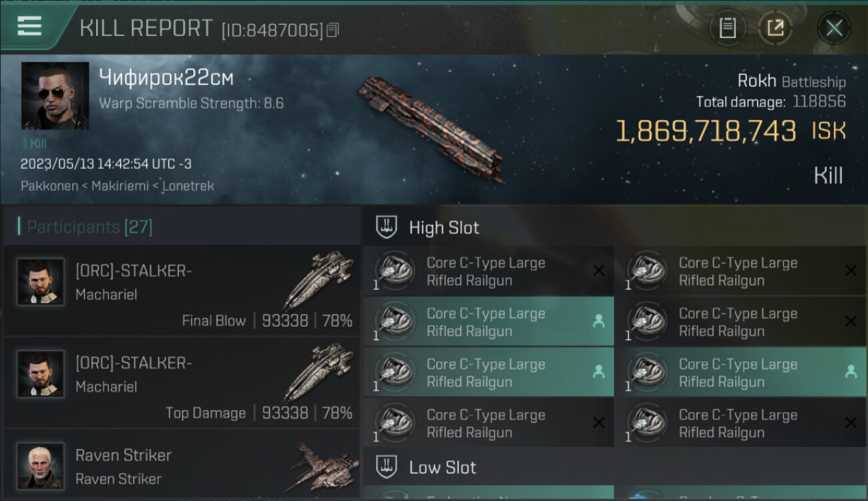The width and height of the screenshot is (868, 501).
Task: Select the highlighted railgun in right column
Action: (740, 372)
